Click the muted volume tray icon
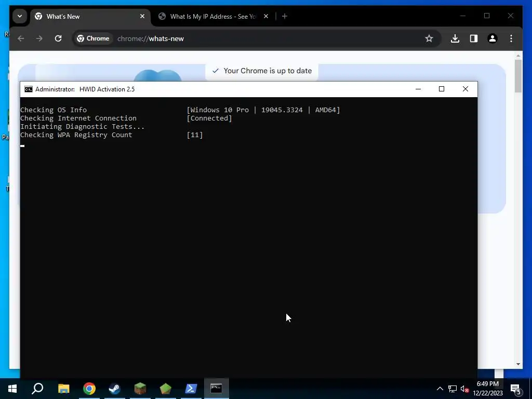 click(x=465, y=389)
